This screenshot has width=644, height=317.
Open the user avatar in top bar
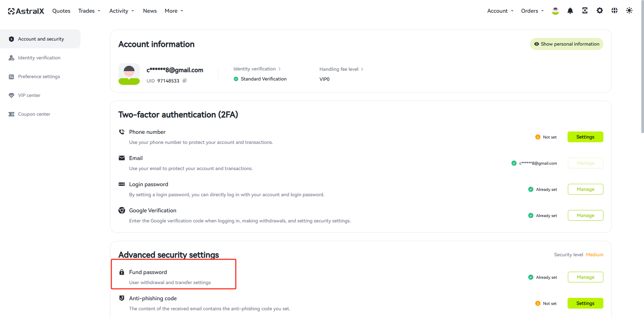555,11
